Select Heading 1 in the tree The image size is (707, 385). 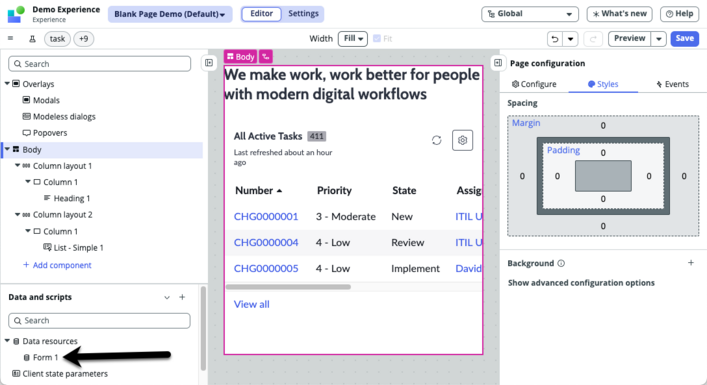coord(72,198)
